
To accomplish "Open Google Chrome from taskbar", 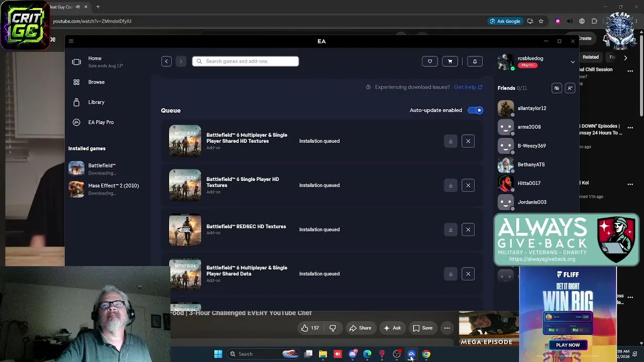I will [426, 354].
